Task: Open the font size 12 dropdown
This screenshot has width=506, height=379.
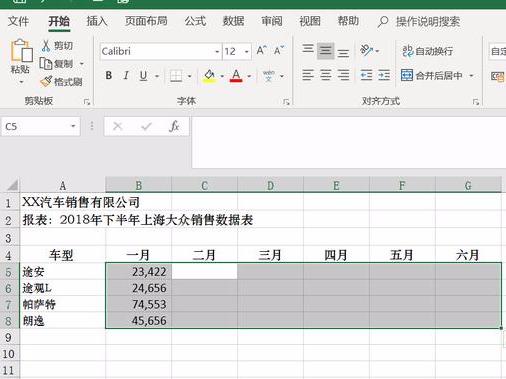Action: point(247,52)
